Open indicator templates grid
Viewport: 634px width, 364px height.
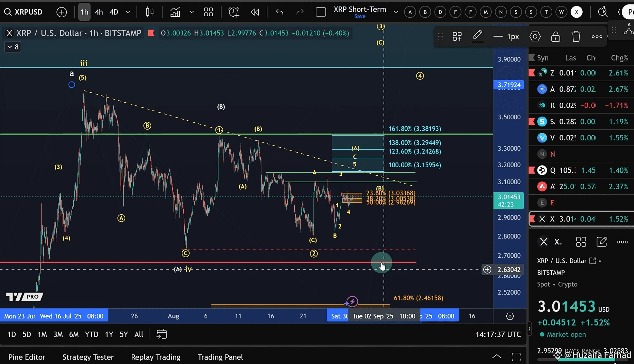pyautogui.click(x=208, y=12)
